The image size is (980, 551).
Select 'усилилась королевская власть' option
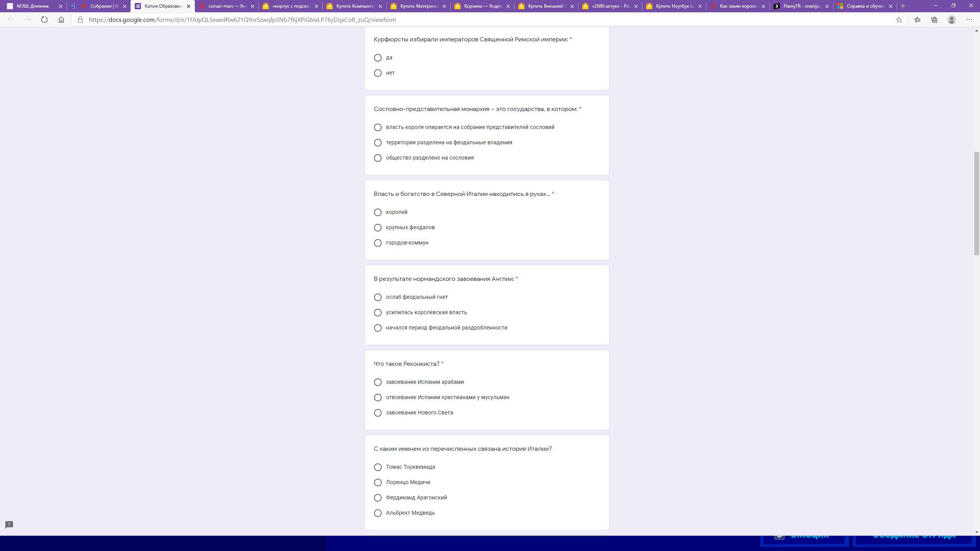point(378,313)
